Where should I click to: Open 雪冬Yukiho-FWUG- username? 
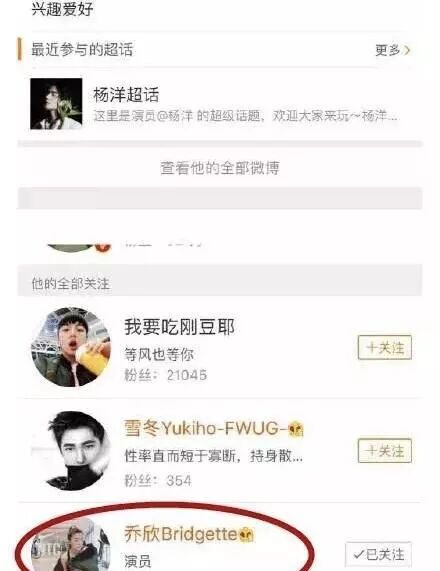point(206,428)
